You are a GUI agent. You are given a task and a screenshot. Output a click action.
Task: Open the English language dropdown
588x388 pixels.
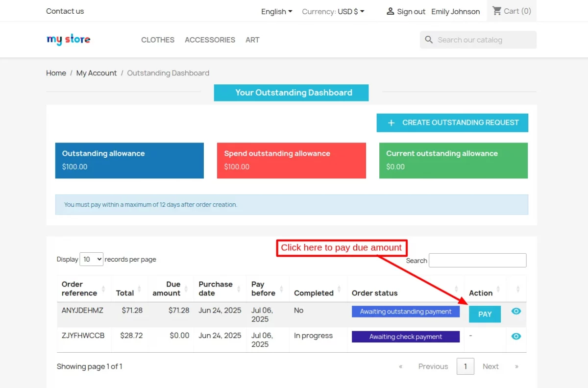pyautogui.click(x=276, y=11)
